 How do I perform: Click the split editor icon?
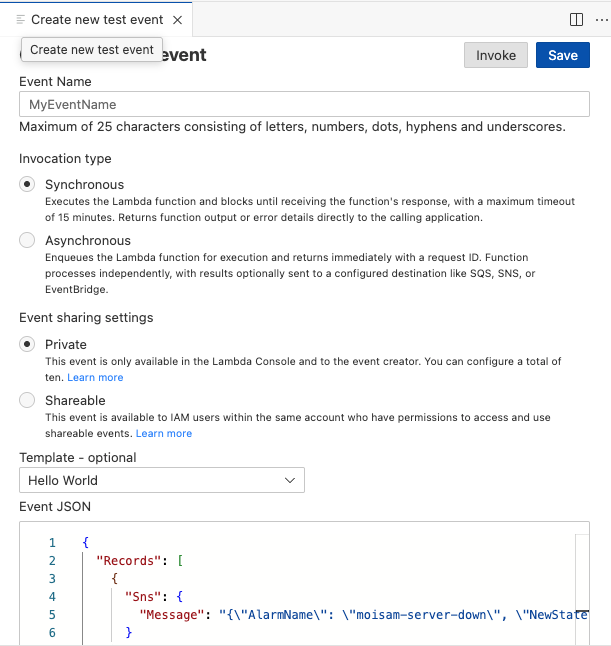576,19
